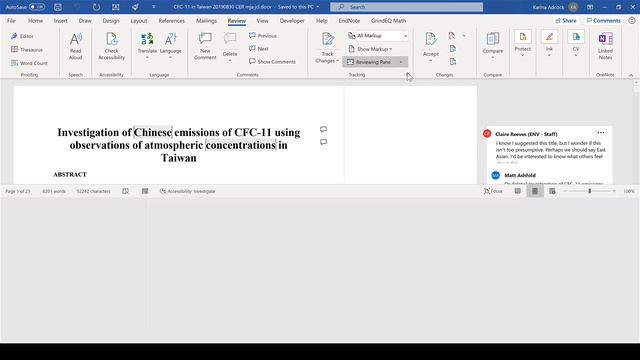Switch to Read Mode view
This screenshot has width=640, height=360.
517,191
